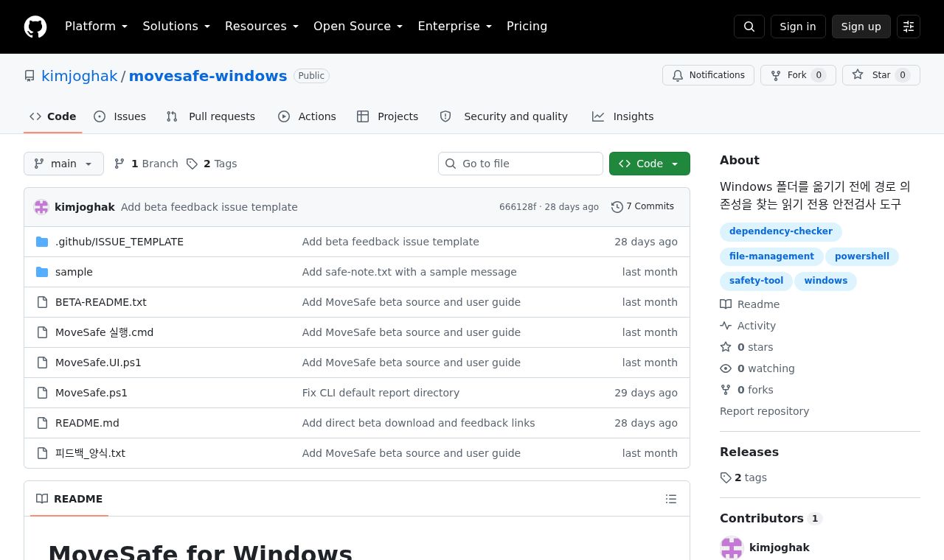Screen dimensions: 944x560
Task: Click the MoveSafe.ps1 file icon
Action: pos(42,393)
